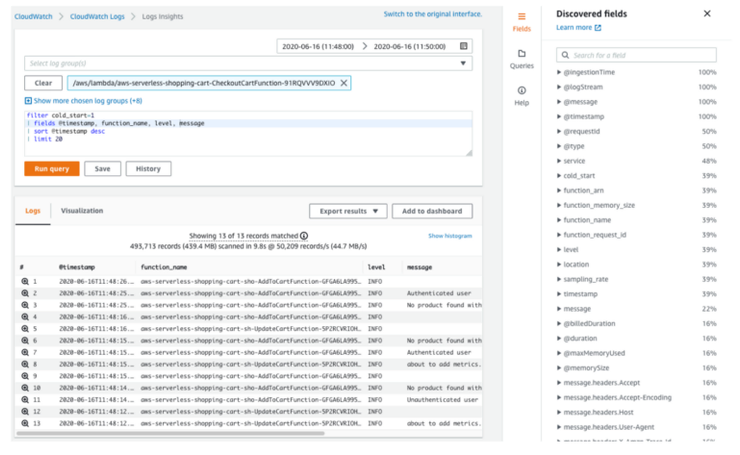Expand log row 13 magnifier icon
The width and height of the screenshot is (740, 455).
click(x=25, y=423)
